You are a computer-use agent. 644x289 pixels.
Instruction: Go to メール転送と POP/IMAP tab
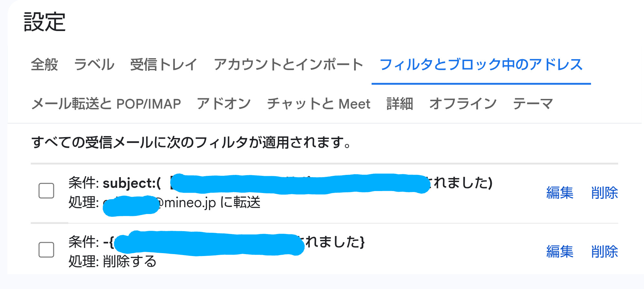(x=106, y=104)
